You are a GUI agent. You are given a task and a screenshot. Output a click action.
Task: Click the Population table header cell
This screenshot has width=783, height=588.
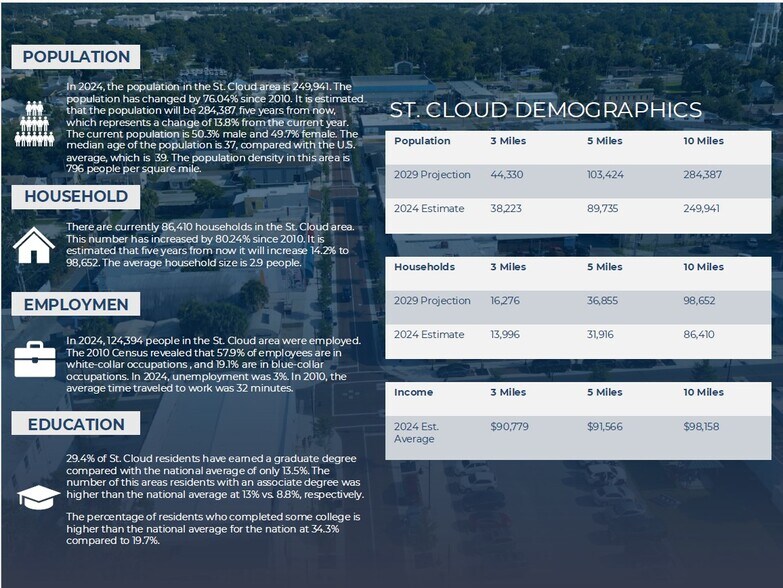[x=422, y=141]
